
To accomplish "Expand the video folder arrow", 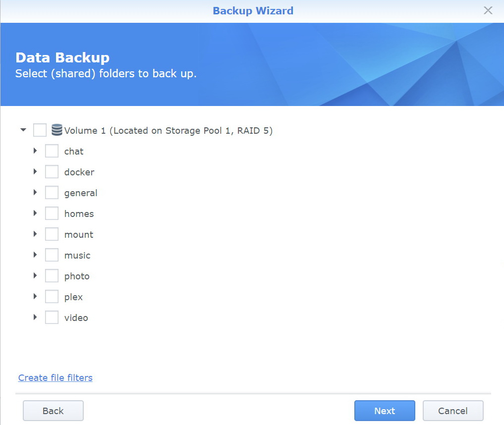I will point(35,317).
